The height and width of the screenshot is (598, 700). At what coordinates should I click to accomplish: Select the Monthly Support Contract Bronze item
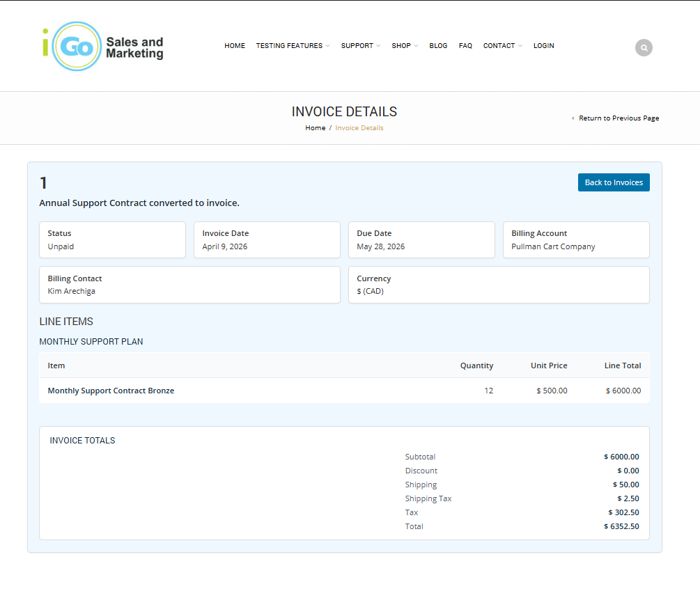(111, 391)
